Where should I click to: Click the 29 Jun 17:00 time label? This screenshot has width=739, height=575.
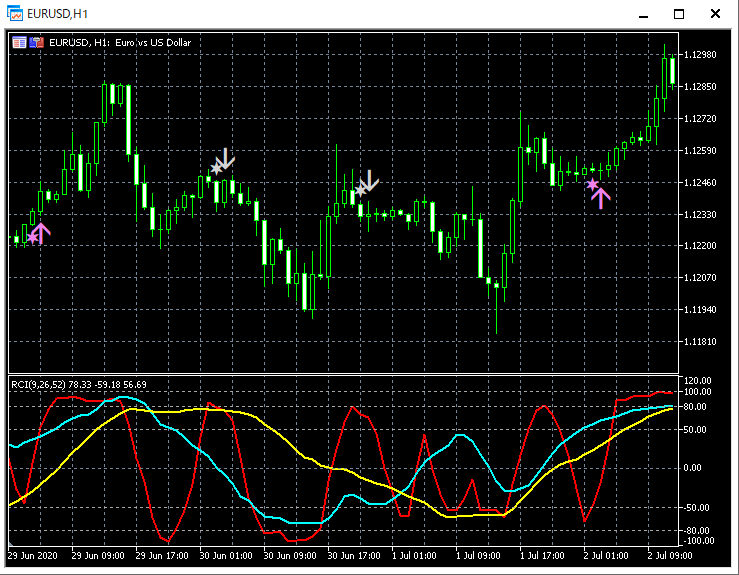click(162, 556)
